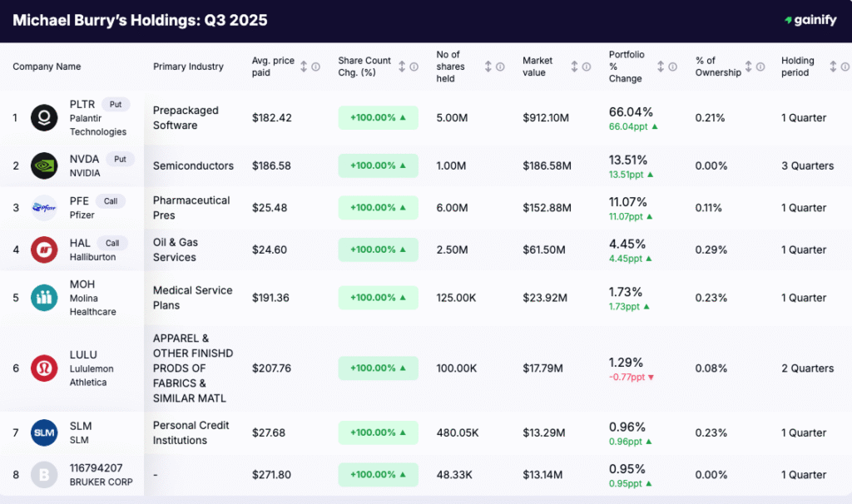Click the +100.00% badge in the PLTR row
This screenshot has width=852, height=504.
click(x=378, y=117)
